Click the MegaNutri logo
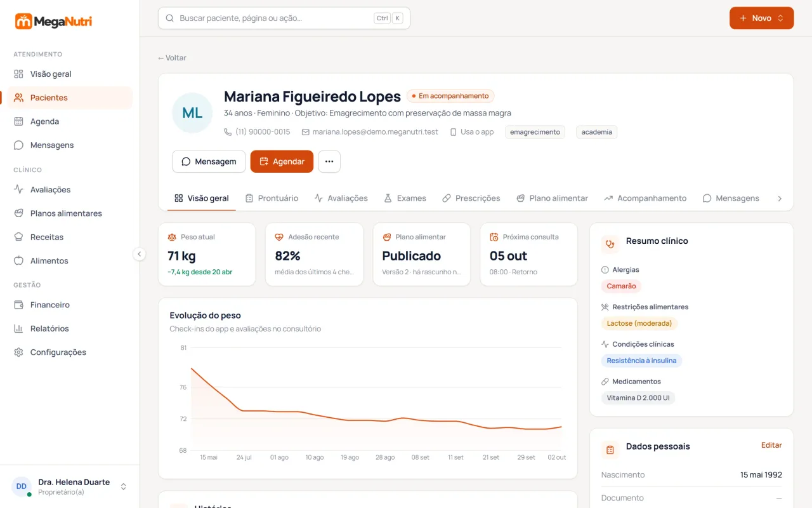812x508 pixels. point(54,22)
